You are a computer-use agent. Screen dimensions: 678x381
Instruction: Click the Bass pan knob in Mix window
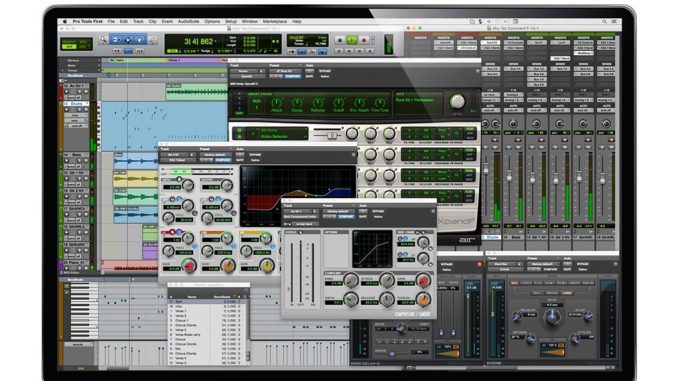513,124
